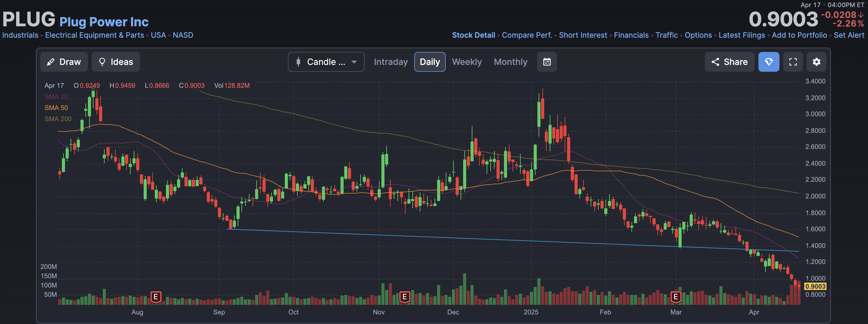Switch to the Monthly timeframe
The height and width of the screenshot is (324, 868).
(510, 62)
